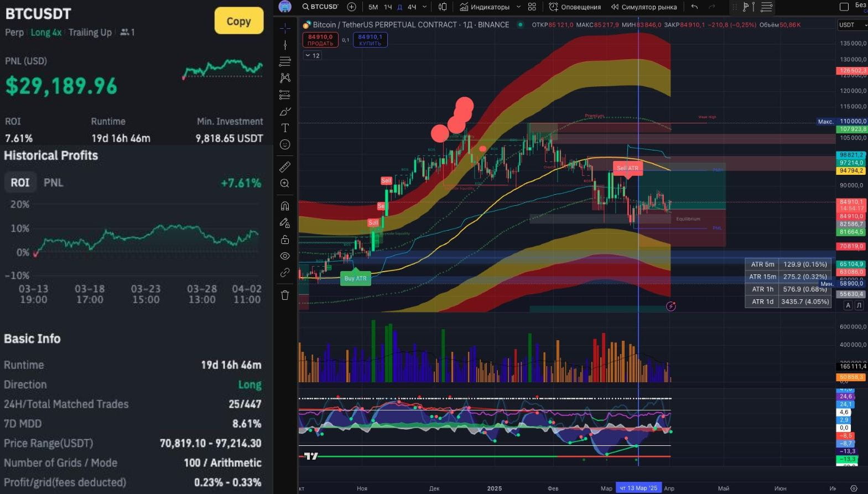Viewport: 868px width, 494px height.
Task: Click the date marker чт 13 Мар '25
Action: (638, 488)
